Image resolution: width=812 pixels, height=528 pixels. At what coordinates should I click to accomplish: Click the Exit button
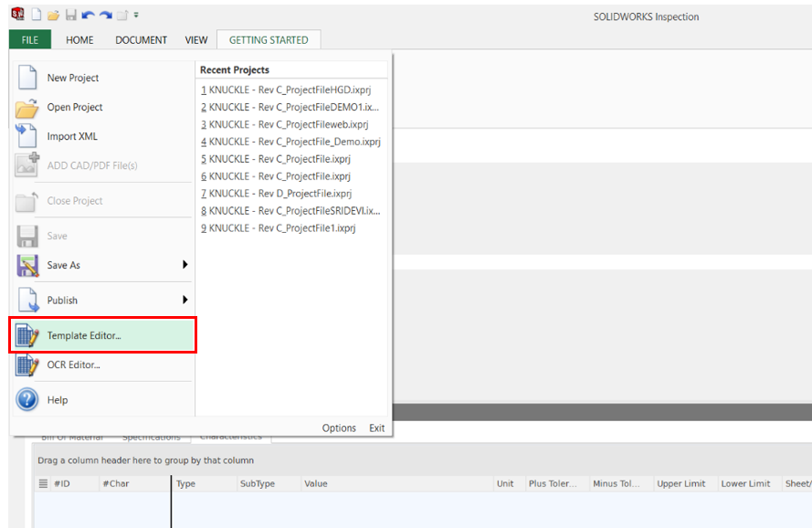pyautogui.click(x=377, y=428)
